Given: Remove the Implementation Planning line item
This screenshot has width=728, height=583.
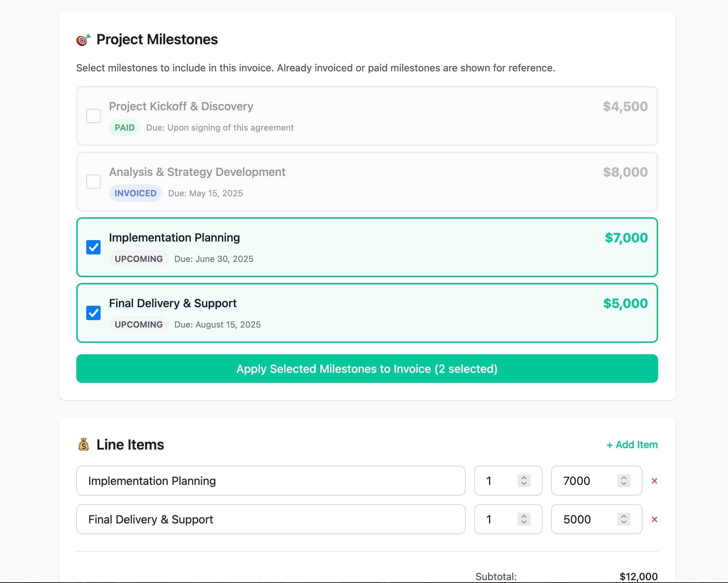Looking at the screenshot, I should coord(655,481).
